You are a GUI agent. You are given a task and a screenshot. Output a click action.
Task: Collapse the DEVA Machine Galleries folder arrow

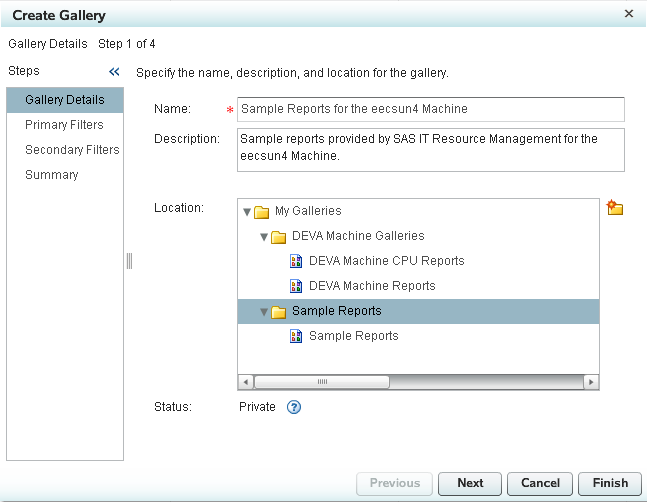click(264, 237)
